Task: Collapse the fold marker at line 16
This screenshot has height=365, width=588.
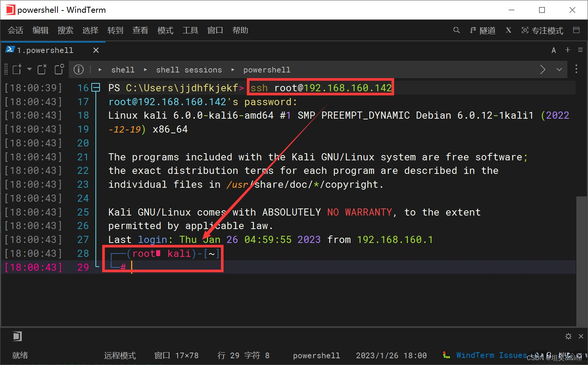Action: 96,88
